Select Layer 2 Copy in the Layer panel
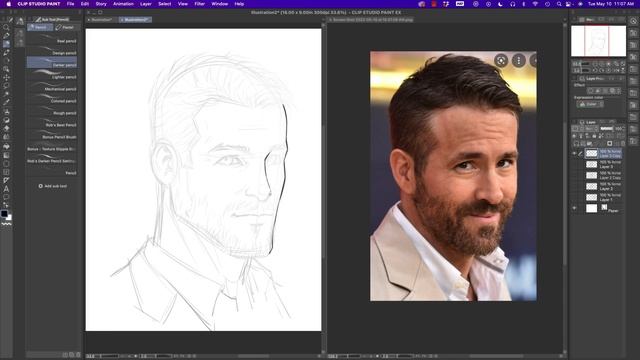This screenshot has width=640, height=360. 603,176
